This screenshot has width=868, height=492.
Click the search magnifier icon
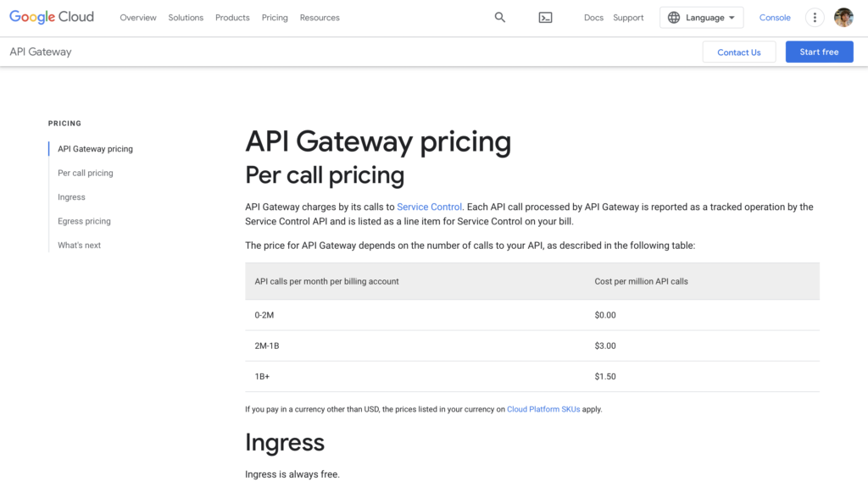500,18
